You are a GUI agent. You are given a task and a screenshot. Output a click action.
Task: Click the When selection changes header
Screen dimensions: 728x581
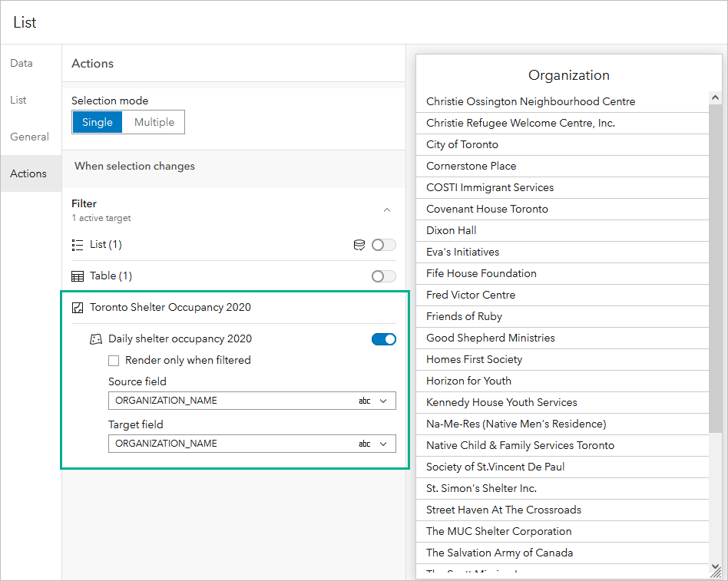[134, 166]
